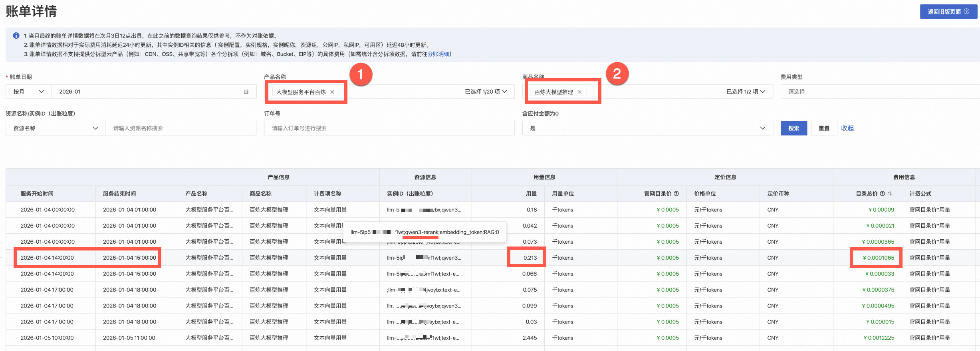Click the total price ¥ 0.0000495
The image size is (980, 351).
click(878, 306)
